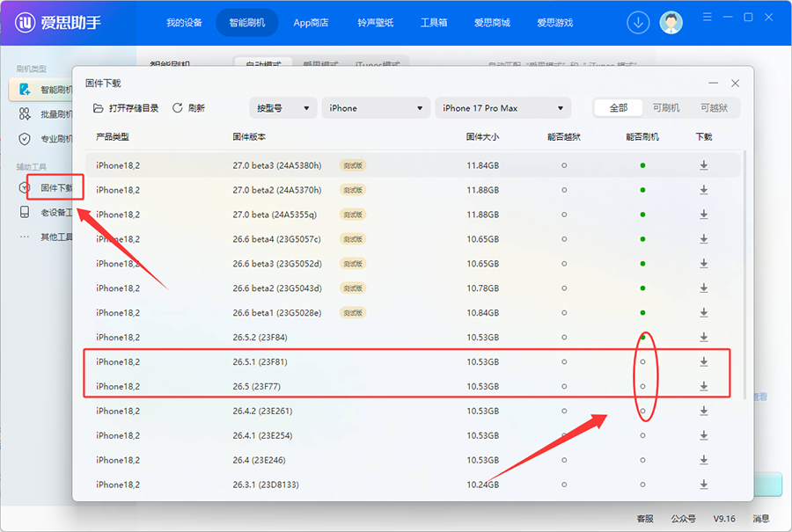This screenshot has height=532, width=792.
Task: Open the hamburger menu in title bar
Action: point(708,18)
